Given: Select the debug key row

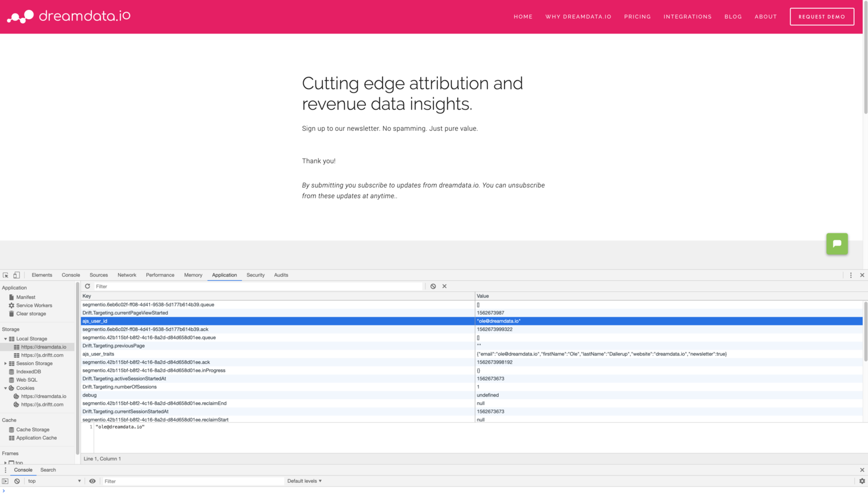Looking at the screenshot, I should (472, 395).
